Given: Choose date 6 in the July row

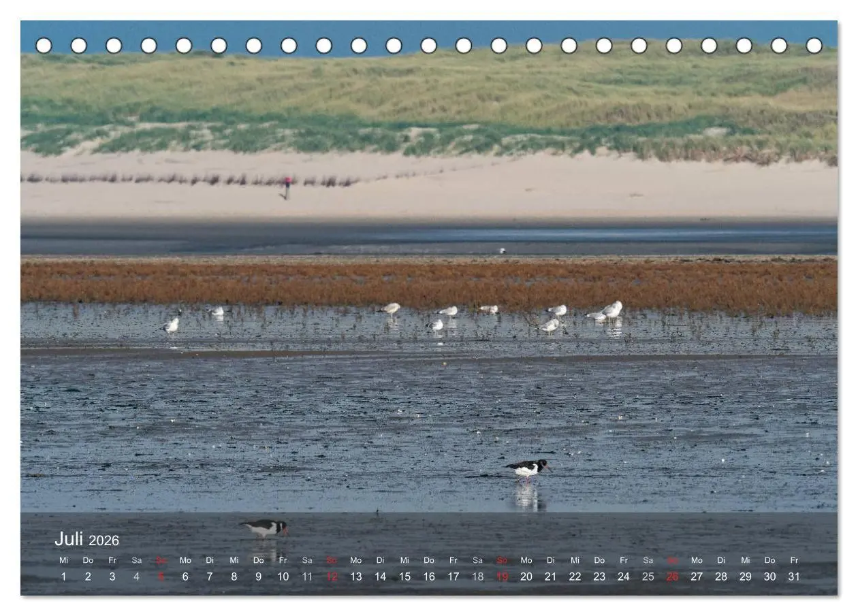Looking at the screenshot, I should point(185,577).
